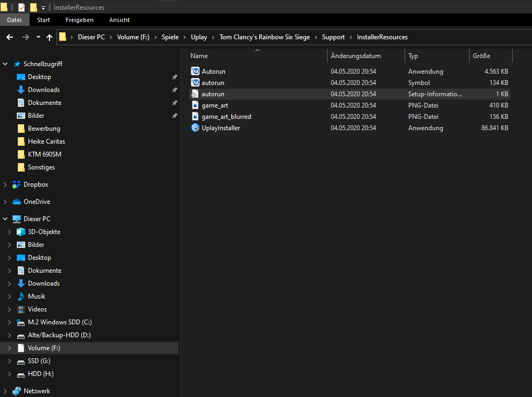The height and width of the screenshot is (397, 532).
Task: Click the 3D-Objekte cube icon
Action: (21, 232)
